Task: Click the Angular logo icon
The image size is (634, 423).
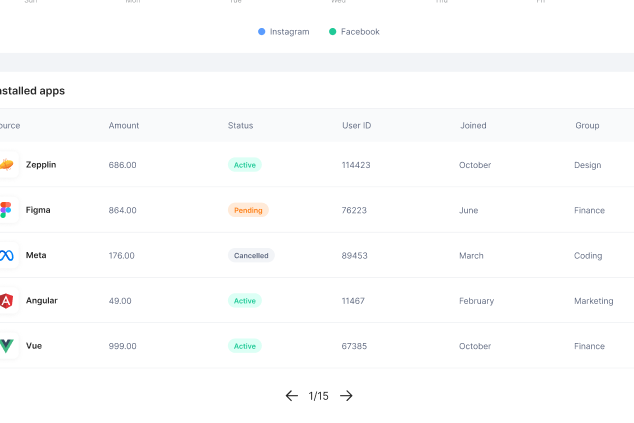Action: point(6,301)
